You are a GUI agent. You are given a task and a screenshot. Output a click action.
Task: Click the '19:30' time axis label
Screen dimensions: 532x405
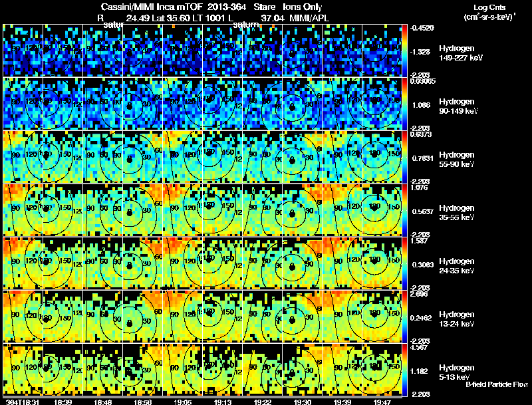click(x=303, y=402)
